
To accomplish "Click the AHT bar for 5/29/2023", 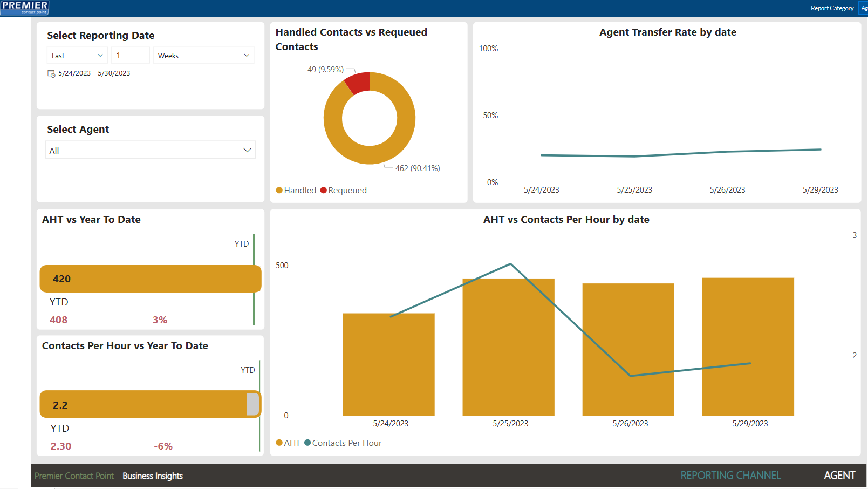I will click(x=748, y=347).
